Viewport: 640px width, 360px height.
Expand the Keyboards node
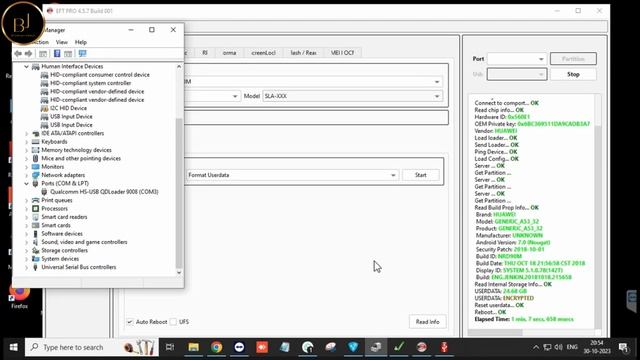point(27,142)
